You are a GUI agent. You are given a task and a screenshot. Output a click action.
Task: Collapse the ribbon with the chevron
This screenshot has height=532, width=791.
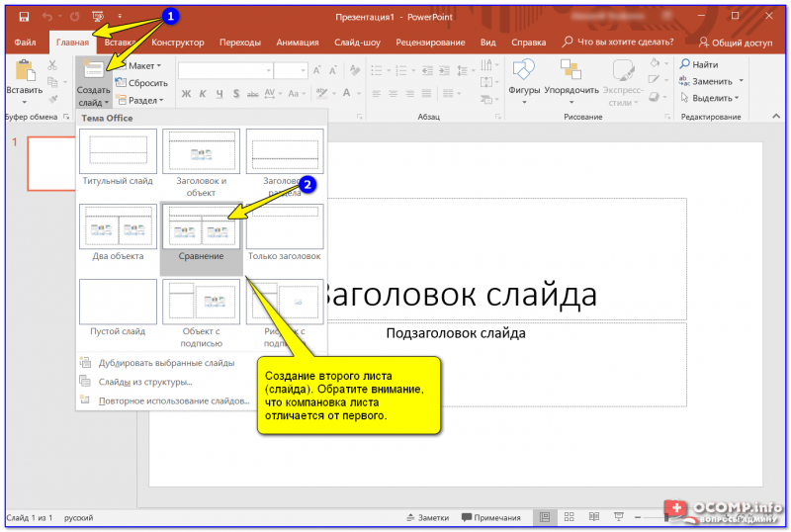776,116
